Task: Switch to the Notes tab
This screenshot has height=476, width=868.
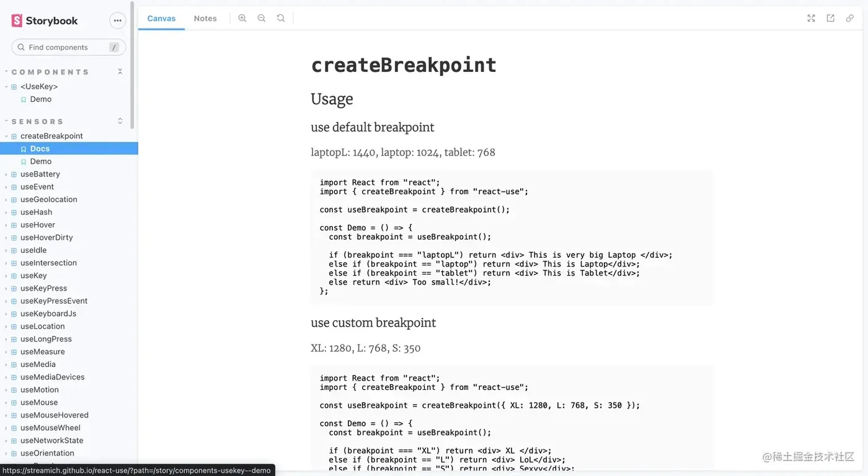Action: 205,18
